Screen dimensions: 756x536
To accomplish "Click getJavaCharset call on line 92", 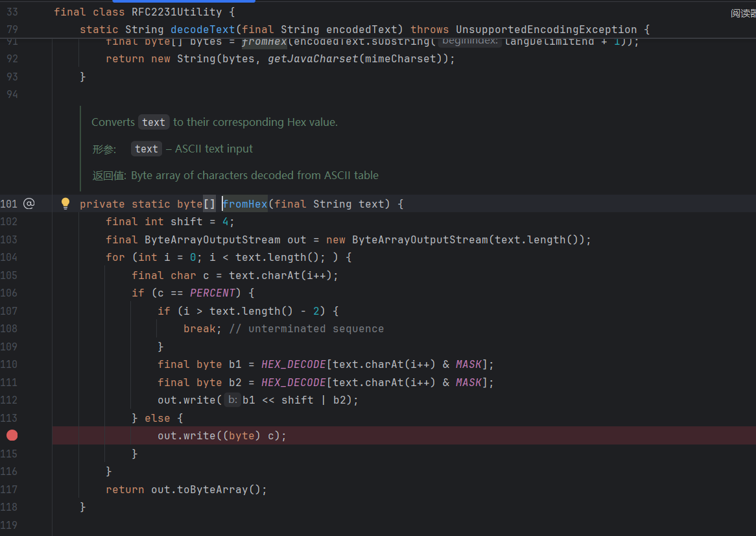I will point(313,59).
